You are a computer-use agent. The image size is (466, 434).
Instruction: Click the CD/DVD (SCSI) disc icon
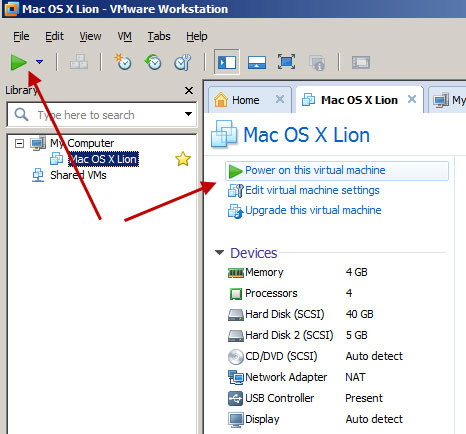coord(236,357)
